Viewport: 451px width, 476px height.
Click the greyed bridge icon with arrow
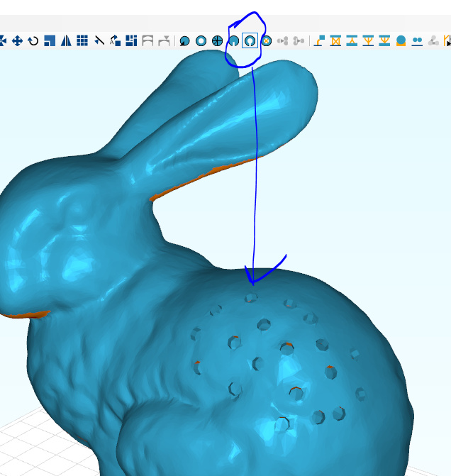[164, 40]
